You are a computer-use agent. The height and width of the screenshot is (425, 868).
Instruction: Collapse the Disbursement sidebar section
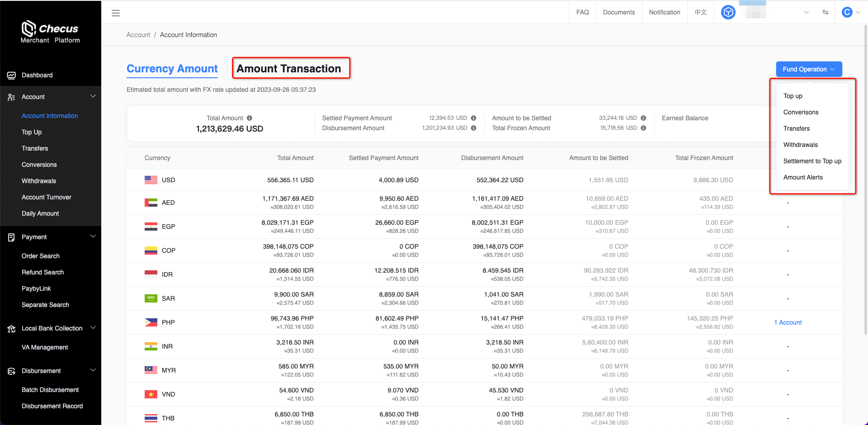93,370
